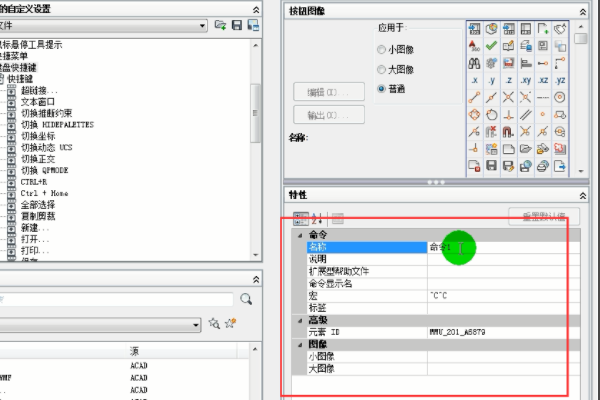Choose the red magnet osnap icon

[x=509, y=132]
